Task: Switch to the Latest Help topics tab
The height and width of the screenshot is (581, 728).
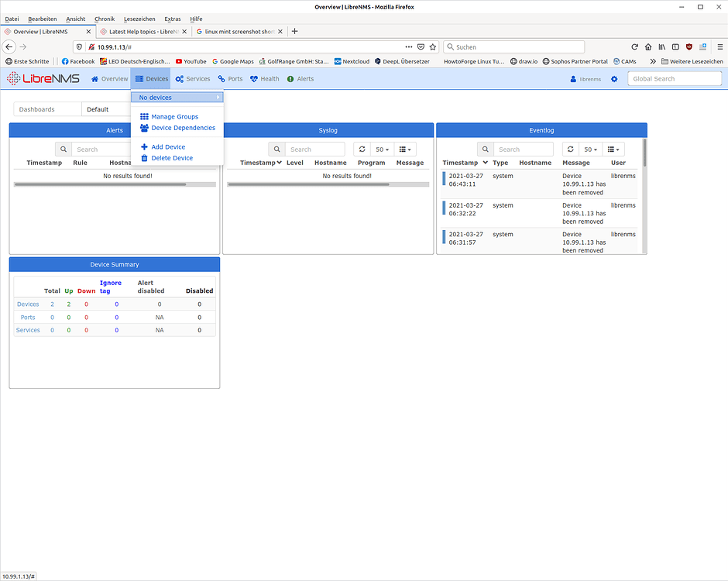Action: pyautogui.click(x=144, y=32)
